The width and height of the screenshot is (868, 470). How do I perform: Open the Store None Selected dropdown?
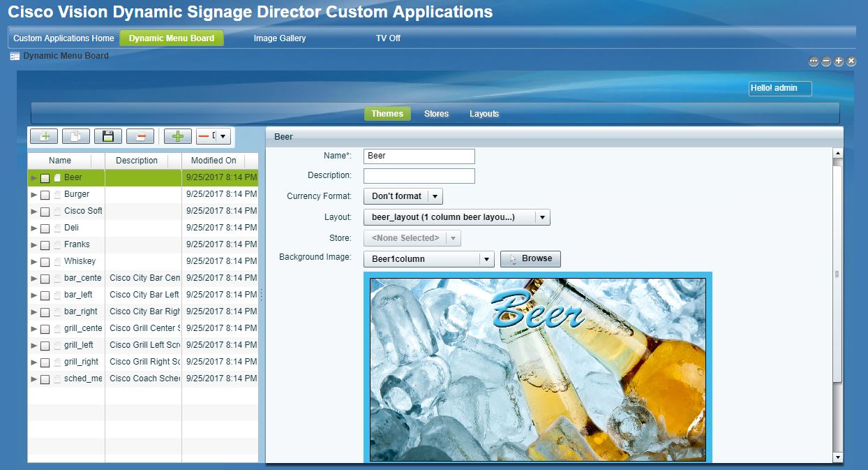tap(412, 238)
